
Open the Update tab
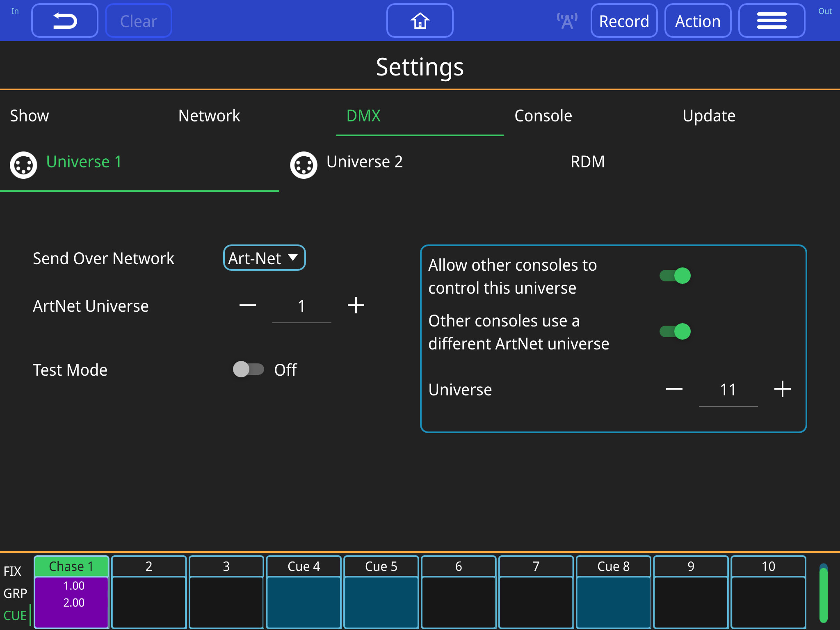point(709,116)
